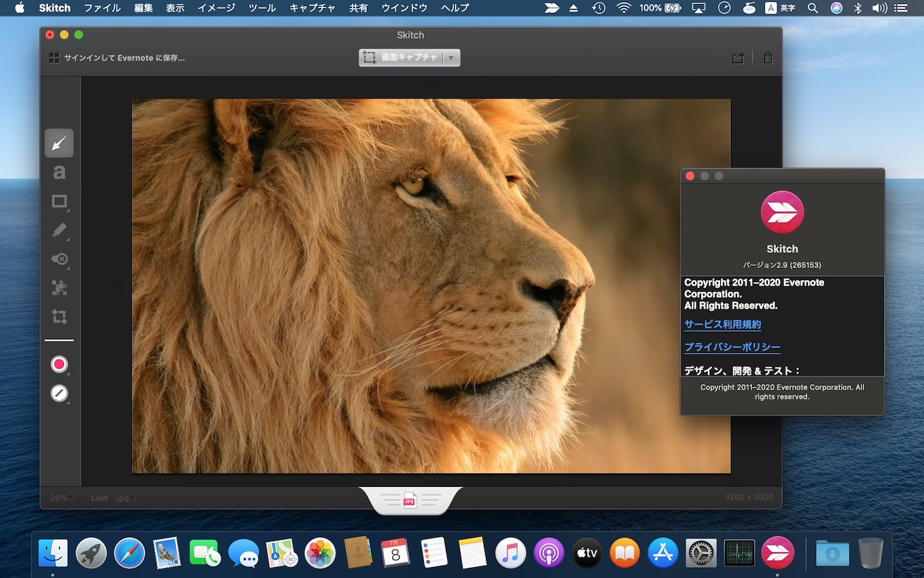Click the battery 100% status indicator

(x=661, y=8)
